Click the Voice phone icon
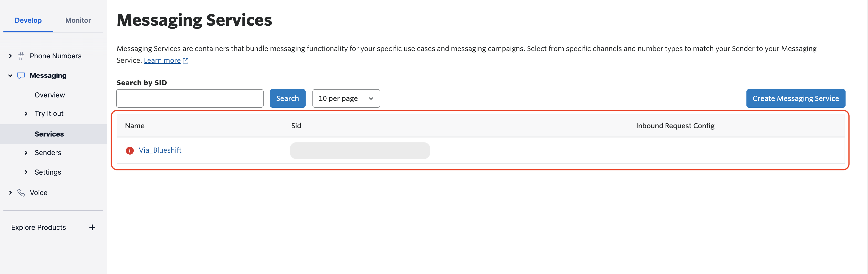868x274 pixels. point(21,193)
